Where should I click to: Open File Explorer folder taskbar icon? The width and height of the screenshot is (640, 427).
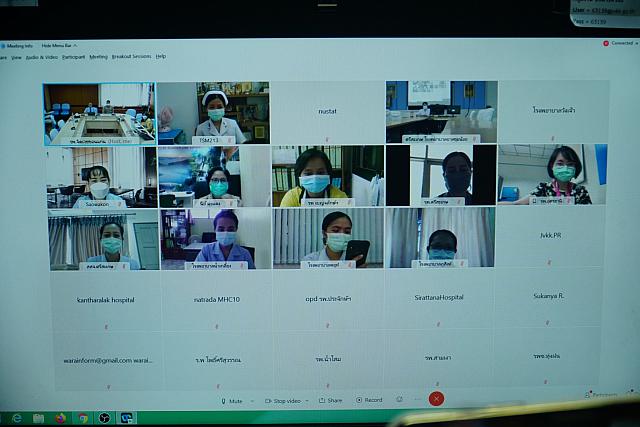pyautogui.click(x=39, y=418)
